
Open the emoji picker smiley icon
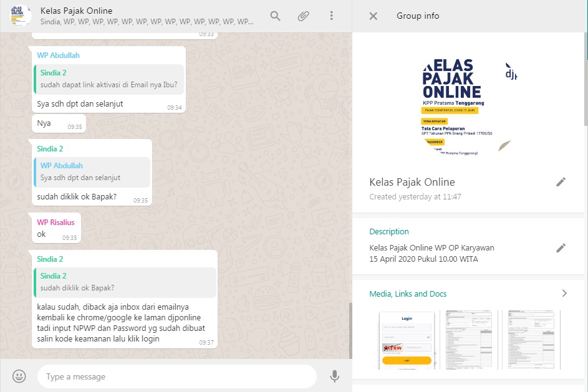19,376
